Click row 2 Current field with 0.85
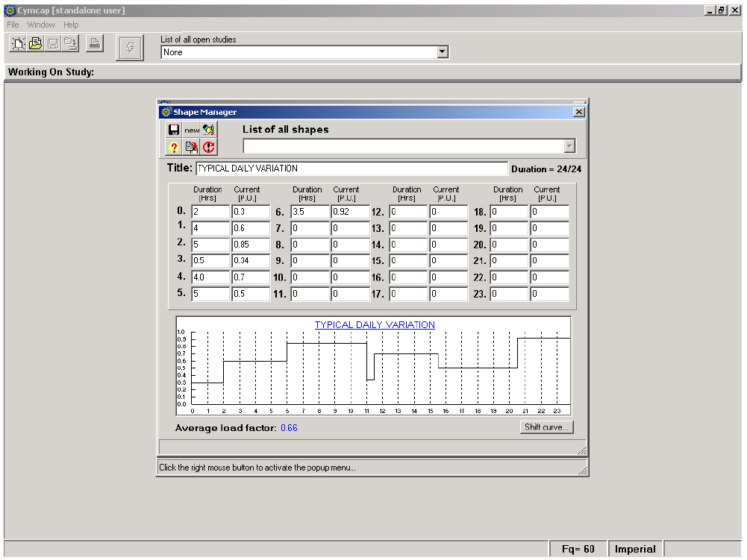This screenshot has height=560, width=747. click(251, 245)
